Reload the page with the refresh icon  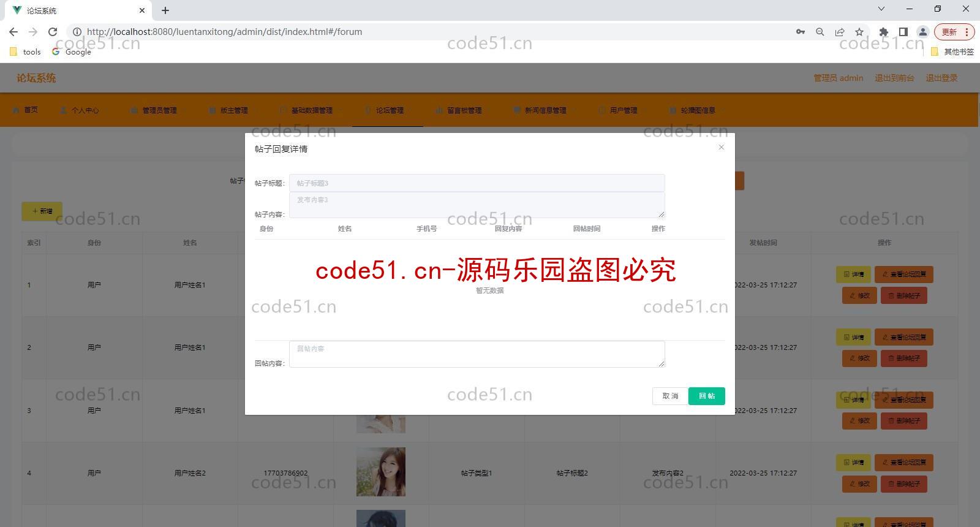tap(53, 32)
